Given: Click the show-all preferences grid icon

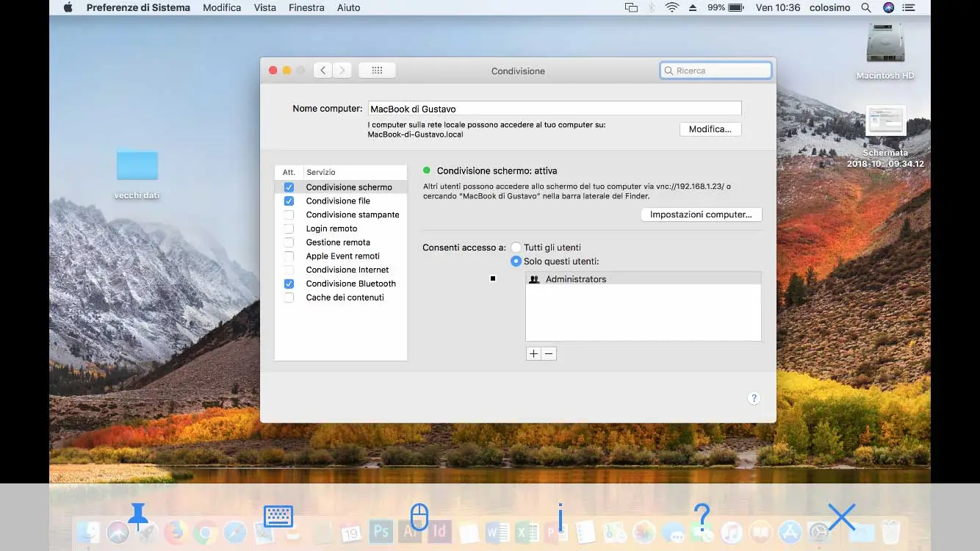Looking at the screenshot, I should tap(377, 70).
